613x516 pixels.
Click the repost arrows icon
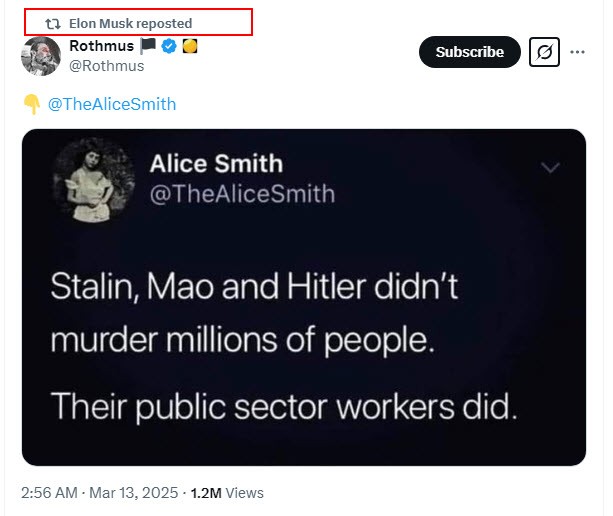pos(54,23)
